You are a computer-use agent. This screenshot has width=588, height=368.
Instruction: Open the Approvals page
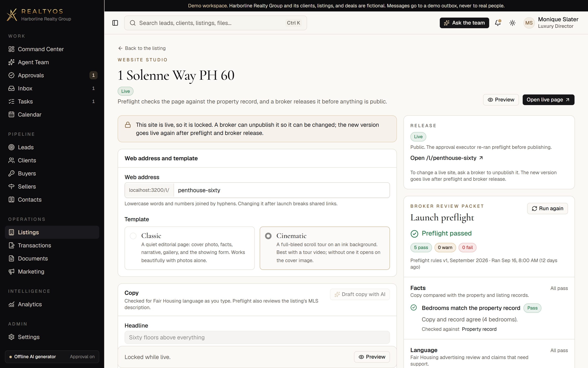coord(52,75)
